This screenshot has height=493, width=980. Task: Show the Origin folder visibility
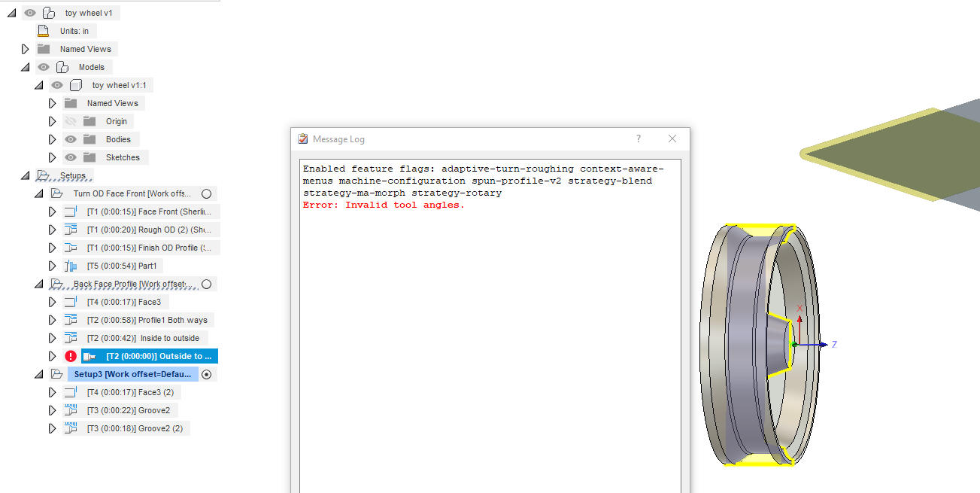point(71,120)
